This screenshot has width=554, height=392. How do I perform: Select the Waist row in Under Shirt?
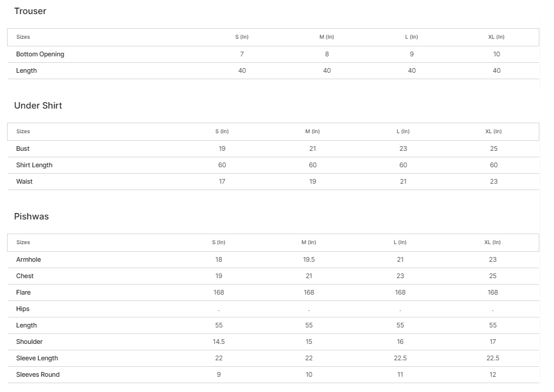[273, 181]
